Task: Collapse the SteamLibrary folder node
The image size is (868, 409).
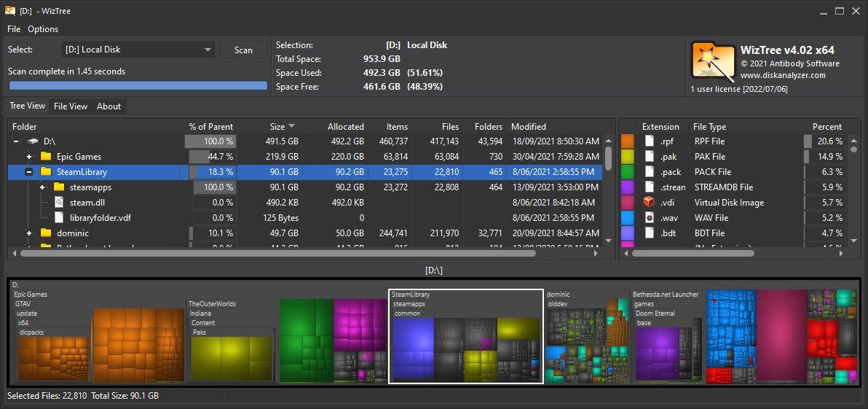Action: [29, 172]
